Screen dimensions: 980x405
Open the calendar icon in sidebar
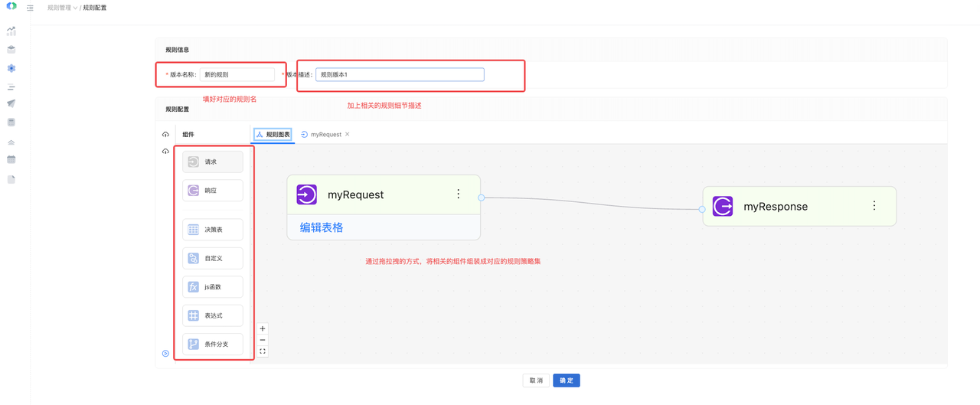coord(11,159)
